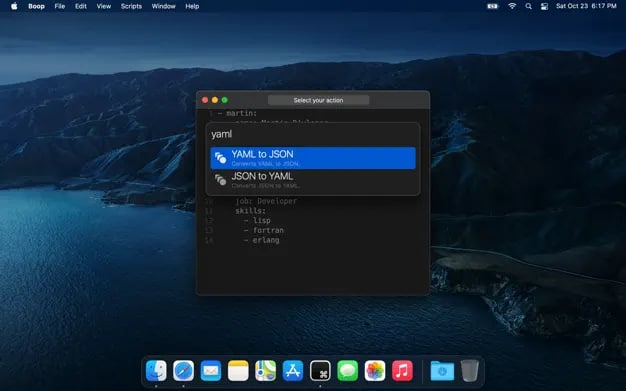Choose the JSON to YAML script
The image size is (626, 391).
point(313,180)
